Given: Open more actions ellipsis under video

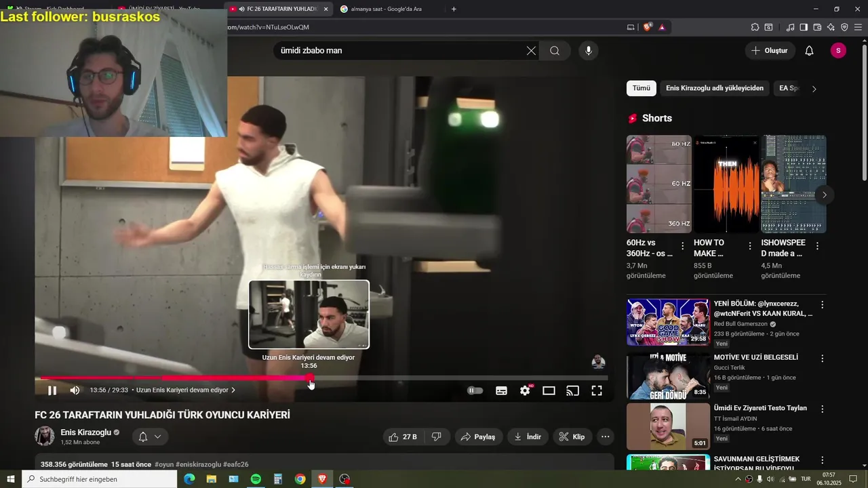Looking at the screenshot, I should click(606, 436).
